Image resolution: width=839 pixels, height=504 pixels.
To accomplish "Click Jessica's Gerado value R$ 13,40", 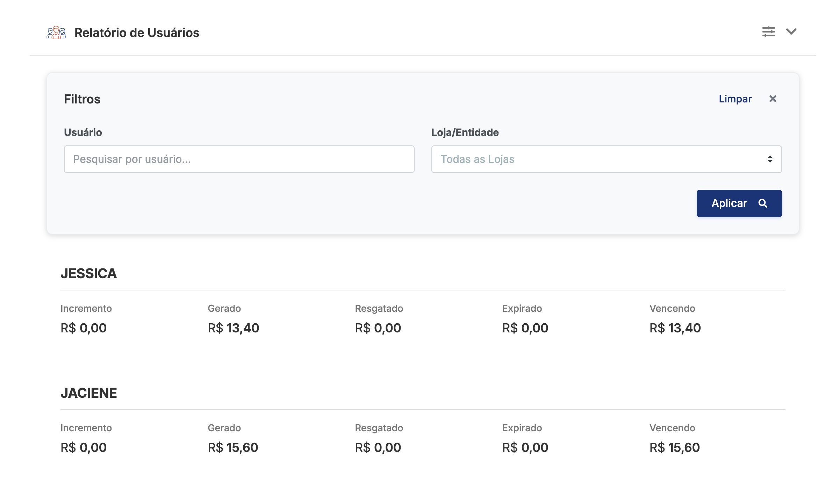I will coord(233,328).
